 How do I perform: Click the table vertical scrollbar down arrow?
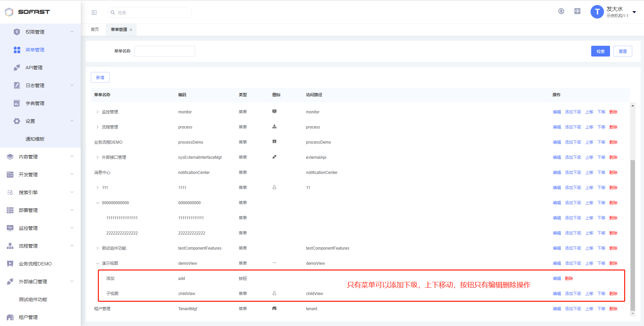click(633, 314)
